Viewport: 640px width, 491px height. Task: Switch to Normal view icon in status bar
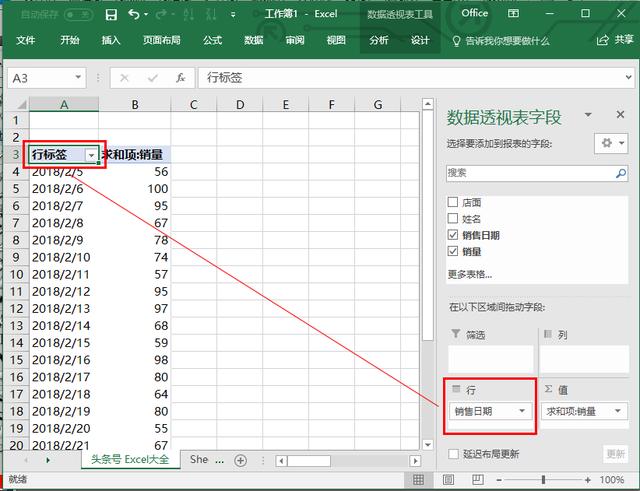click(x=418, y=480)
